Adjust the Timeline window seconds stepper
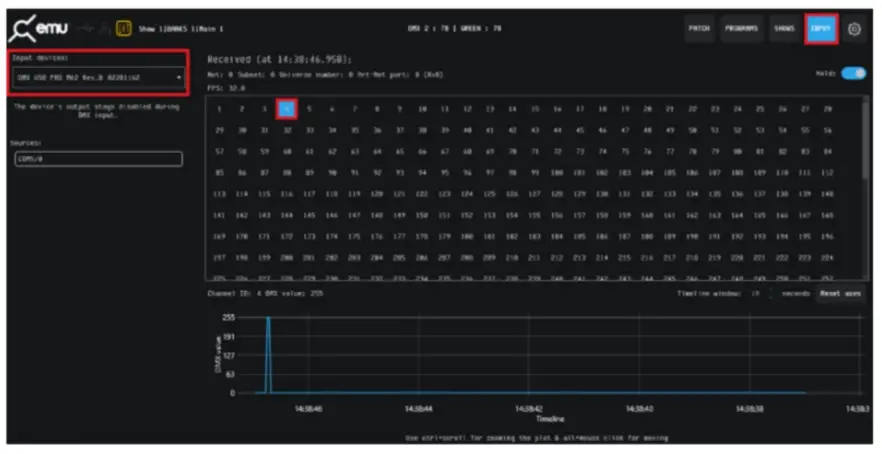Image resolution: width=882 pixels, height=454 pixels. [x=771, y=294]
